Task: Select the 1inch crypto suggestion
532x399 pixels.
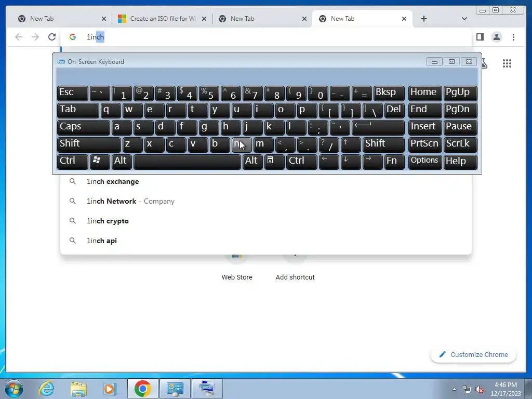Action: (266, 221)
